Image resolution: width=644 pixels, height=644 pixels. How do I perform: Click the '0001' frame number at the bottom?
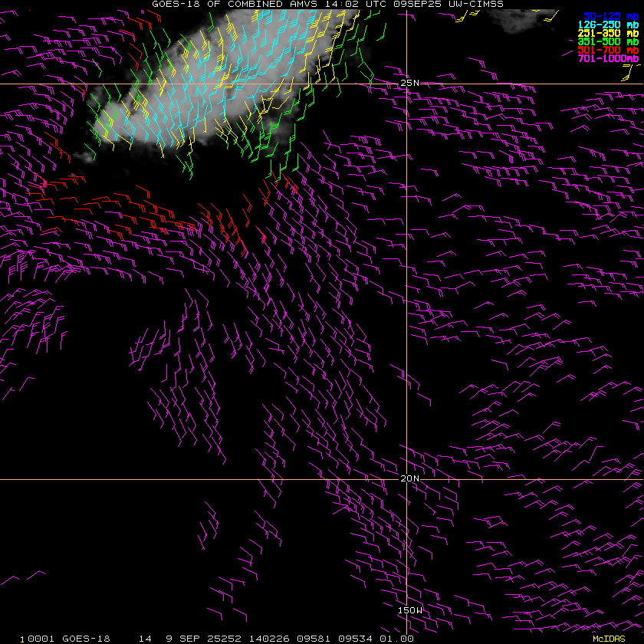tap(41, 639)
